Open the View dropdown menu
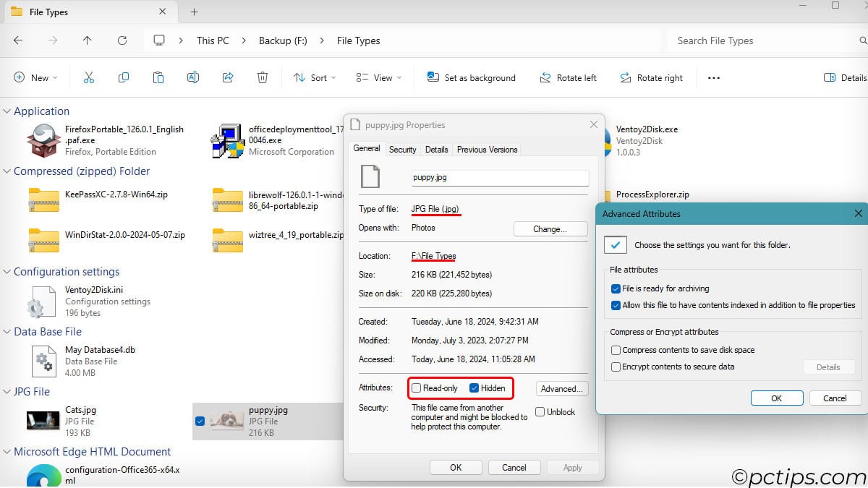 378,77
